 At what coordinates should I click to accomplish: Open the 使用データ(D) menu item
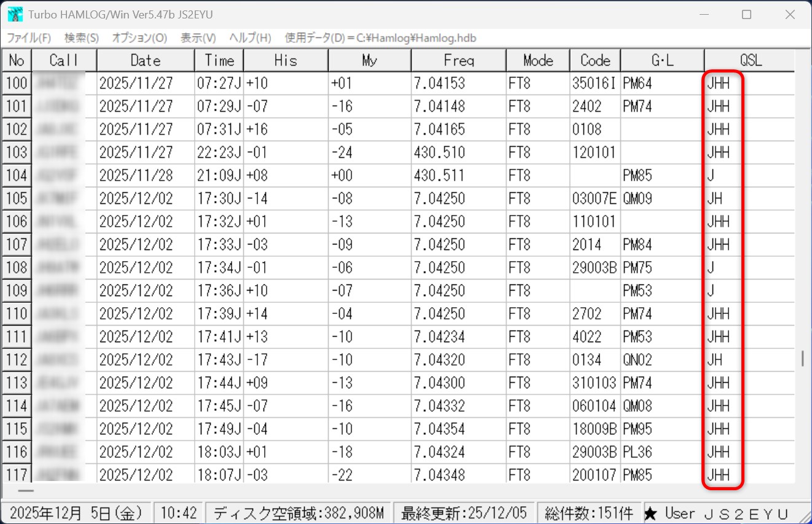380,38
